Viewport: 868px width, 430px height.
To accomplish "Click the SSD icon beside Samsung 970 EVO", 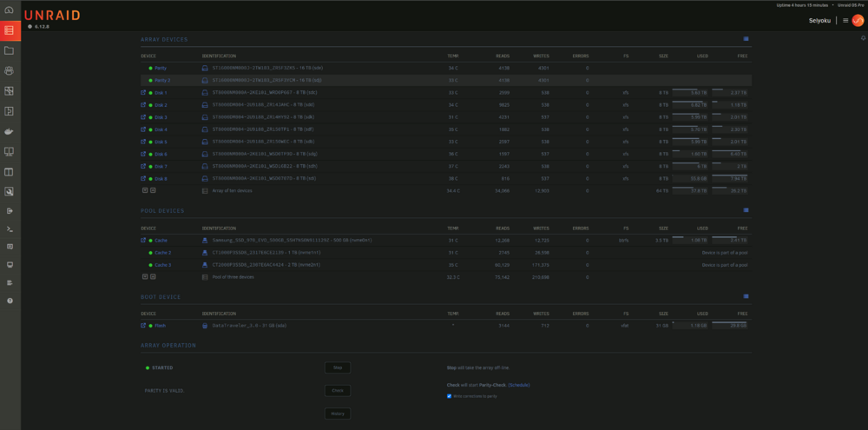I will pyautogui.click(x=205, y=240).
